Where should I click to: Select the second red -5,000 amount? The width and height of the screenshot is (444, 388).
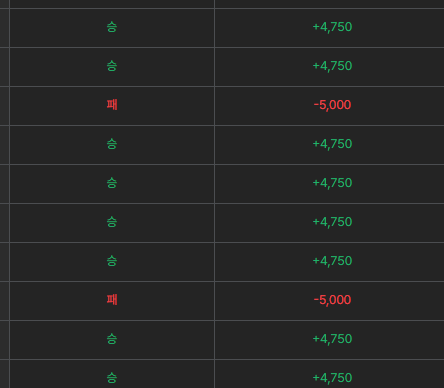(332, 300)
